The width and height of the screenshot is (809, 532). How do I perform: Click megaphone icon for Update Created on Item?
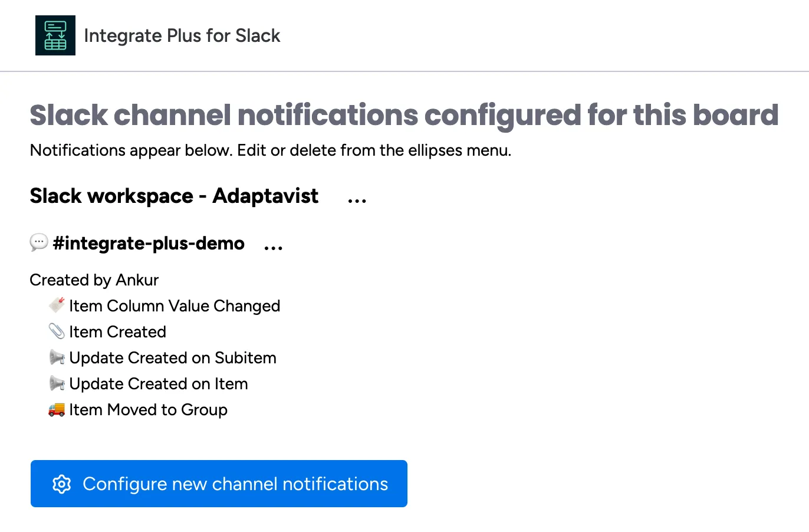click(x=57, y=383)
